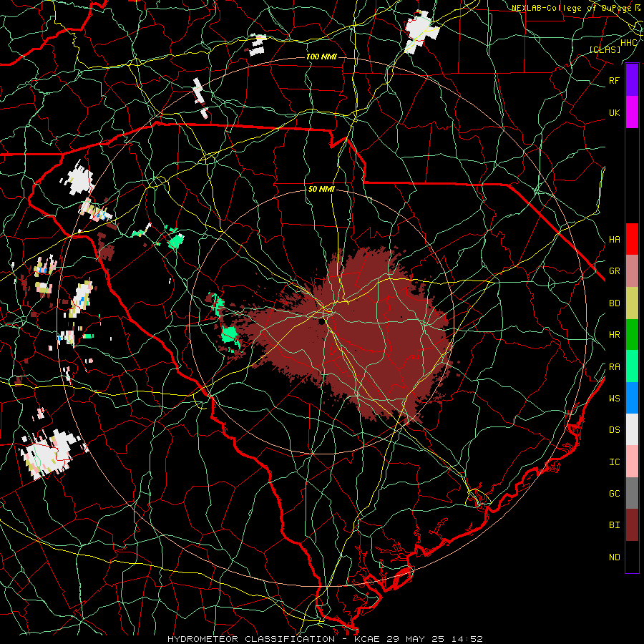This screenshot has width=644, height=644.
Task: Click the RF purple legend swatch
Action: coord(632,80)
